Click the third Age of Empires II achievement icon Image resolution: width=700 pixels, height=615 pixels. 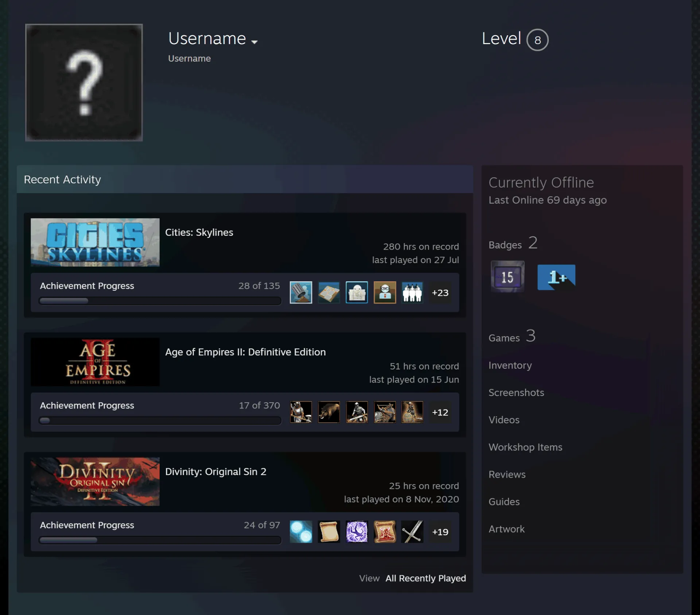[x=357, y=412]
